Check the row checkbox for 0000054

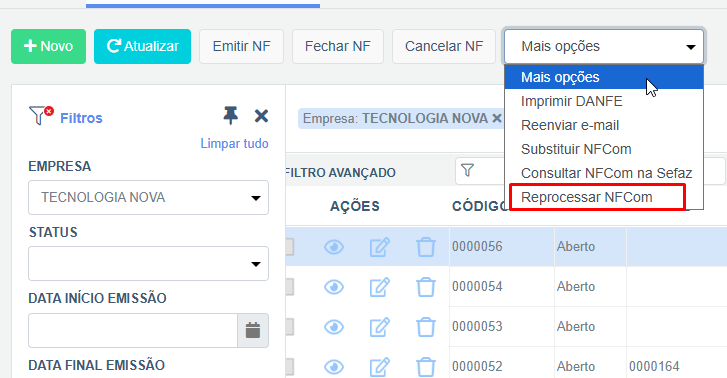[x=290, y=287]
